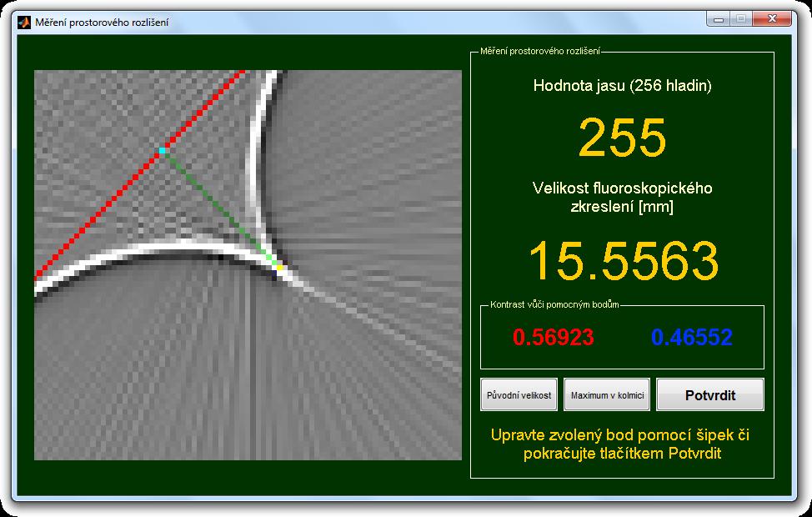812x517 pixels.
Task: Minimize the window
Action: (719, 19)
